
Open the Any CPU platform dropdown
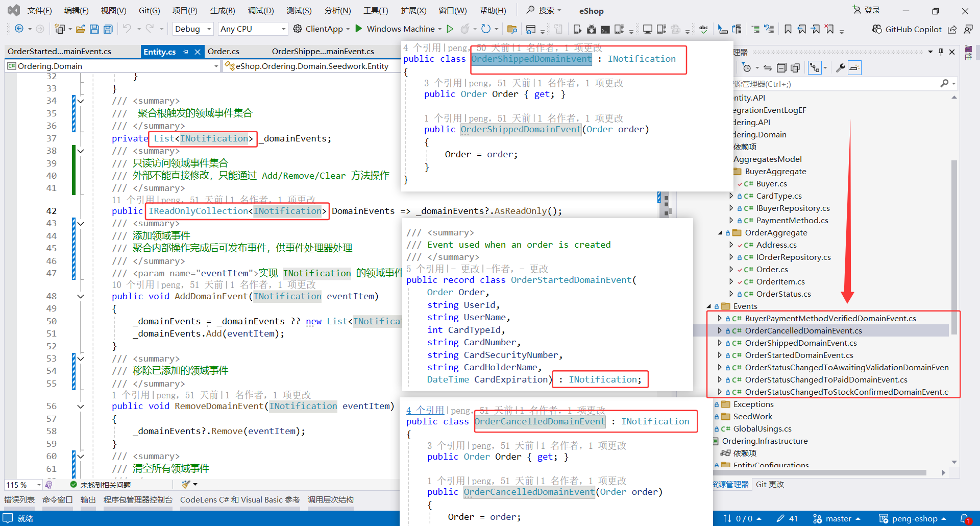[x=253, y=29]
